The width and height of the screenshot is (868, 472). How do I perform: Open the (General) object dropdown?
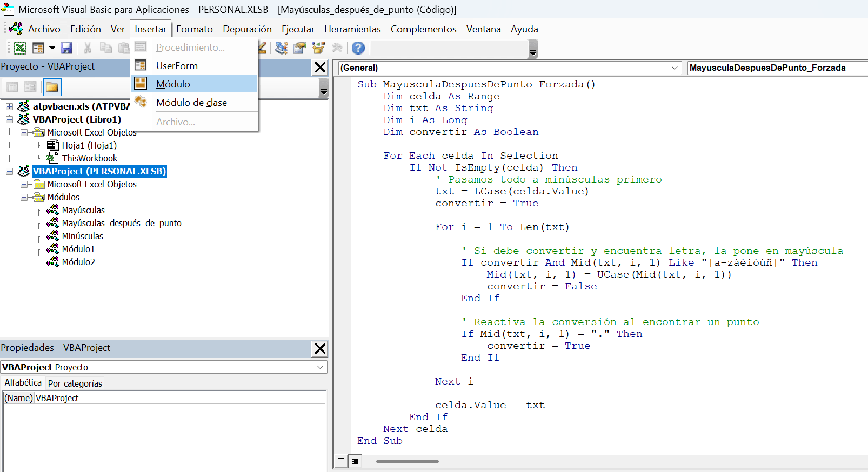(x=674, y=68)
